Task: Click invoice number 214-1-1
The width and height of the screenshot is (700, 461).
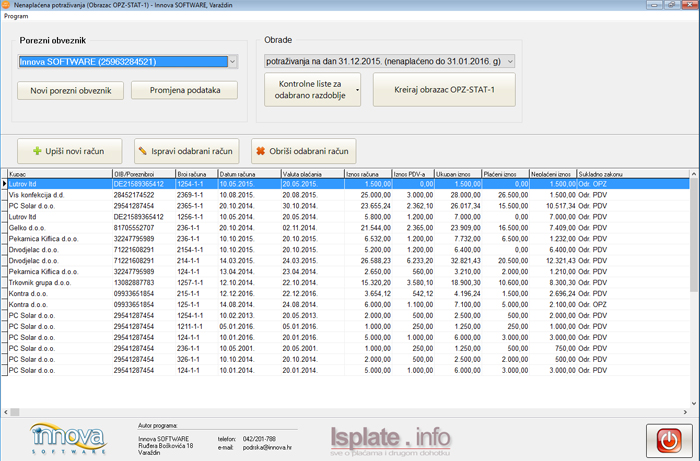Action: [188, 261]
